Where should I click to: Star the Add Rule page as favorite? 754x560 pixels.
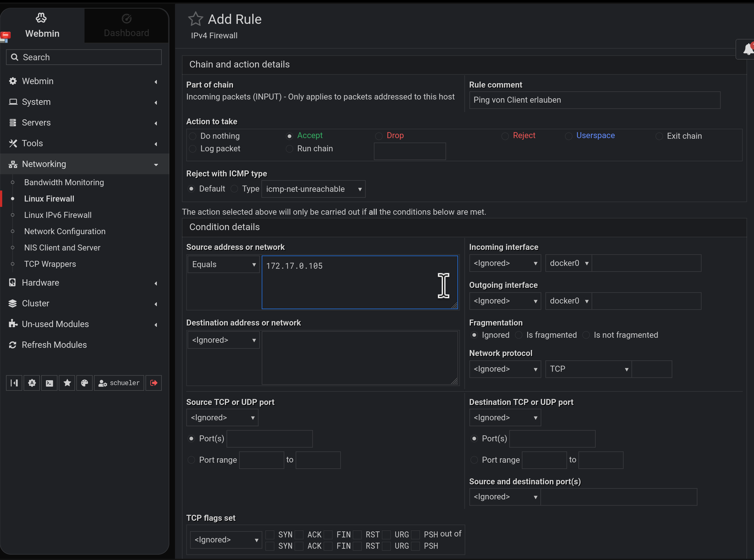click(x=195, y=19)
